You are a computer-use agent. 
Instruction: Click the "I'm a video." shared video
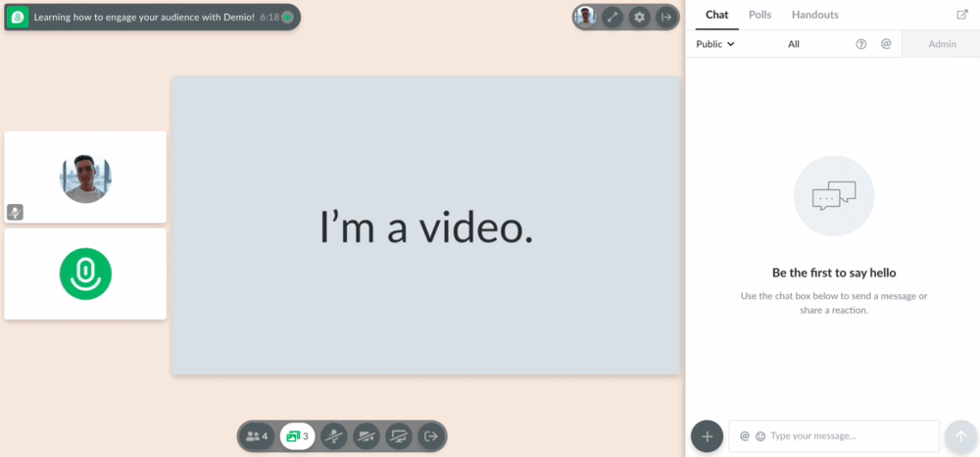(x=425, y=226)
